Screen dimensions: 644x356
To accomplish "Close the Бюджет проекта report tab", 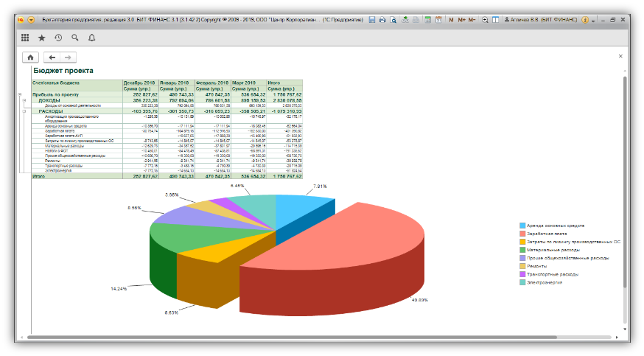I will coord(620,56).
